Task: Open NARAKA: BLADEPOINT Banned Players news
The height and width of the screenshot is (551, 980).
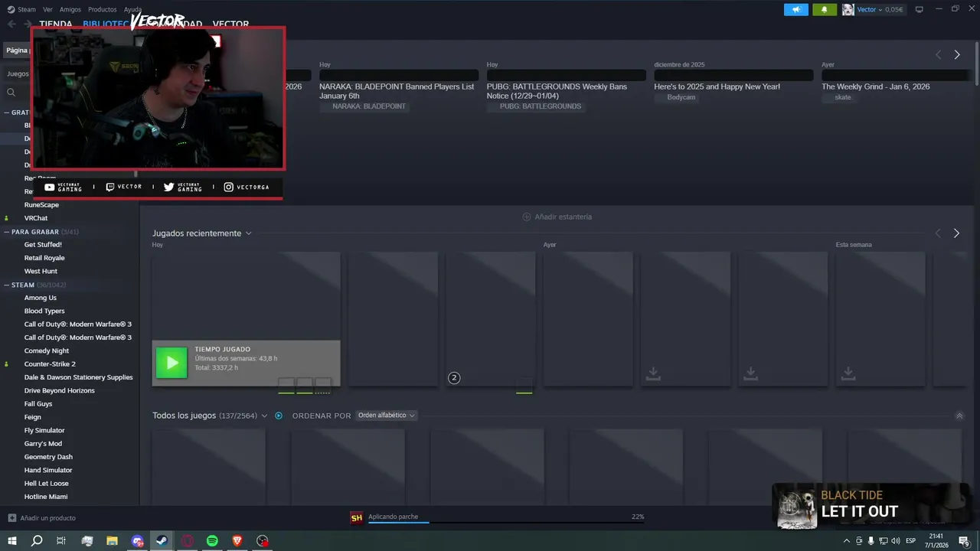Action: point(398,91)
